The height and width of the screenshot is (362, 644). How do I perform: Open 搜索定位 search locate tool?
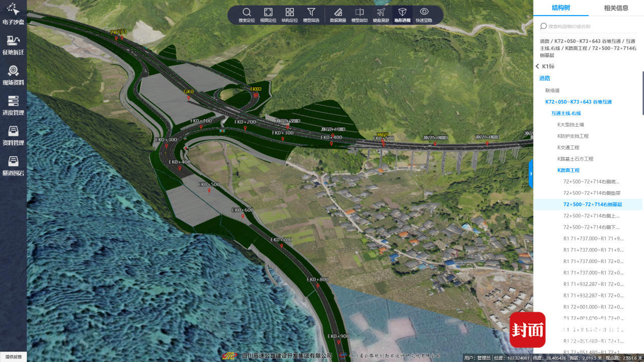247,15
